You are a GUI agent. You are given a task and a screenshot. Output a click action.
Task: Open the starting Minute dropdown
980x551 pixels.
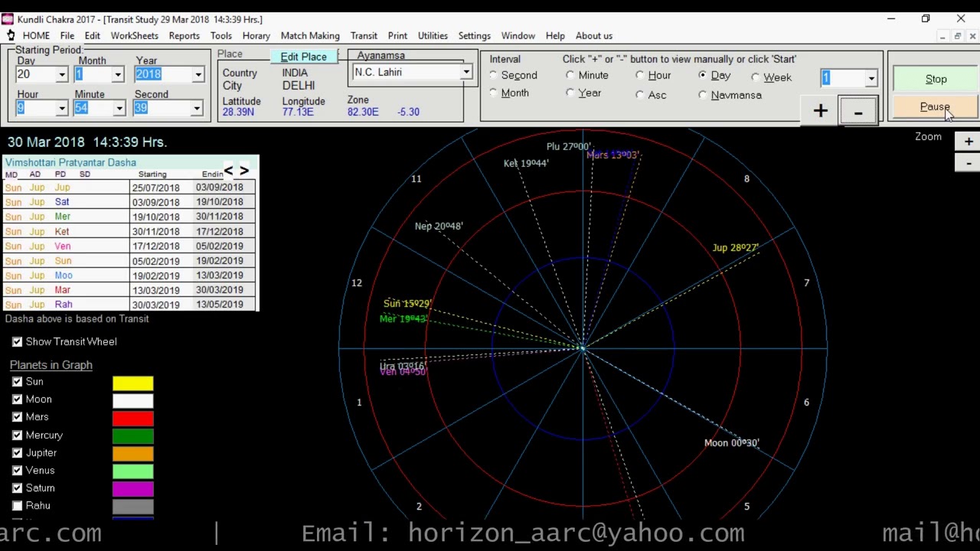(119, 108)
